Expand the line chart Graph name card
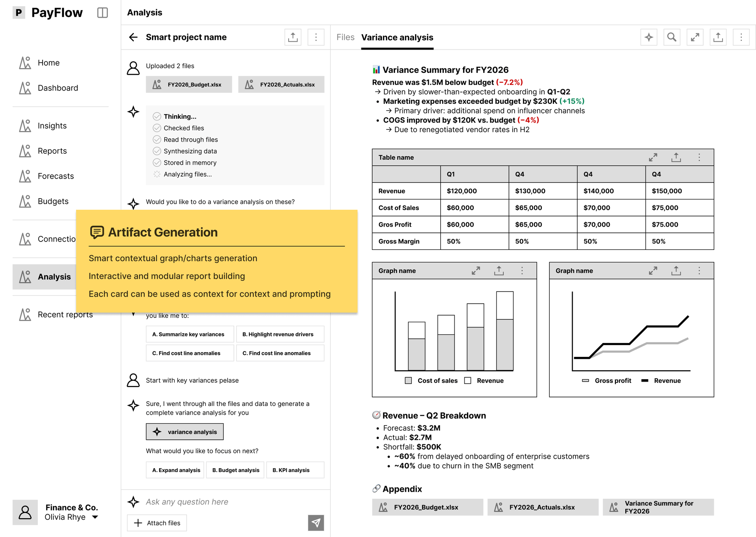The height and width of the screenshot is (537, 756). click(x=653, y=271)
